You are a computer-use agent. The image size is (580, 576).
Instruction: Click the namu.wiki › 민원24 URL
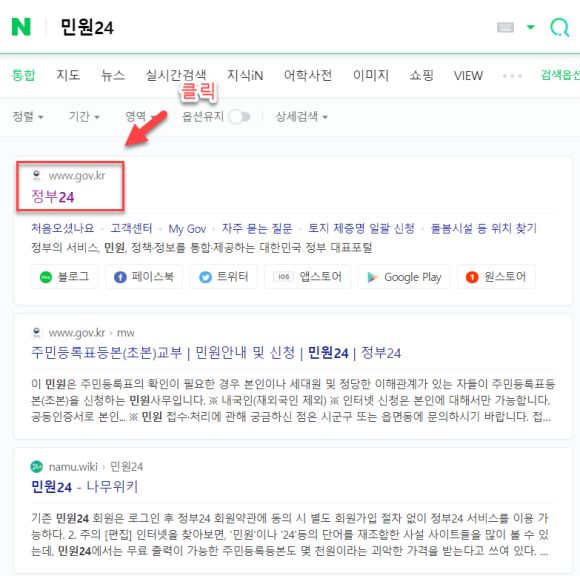coord(96,466)
